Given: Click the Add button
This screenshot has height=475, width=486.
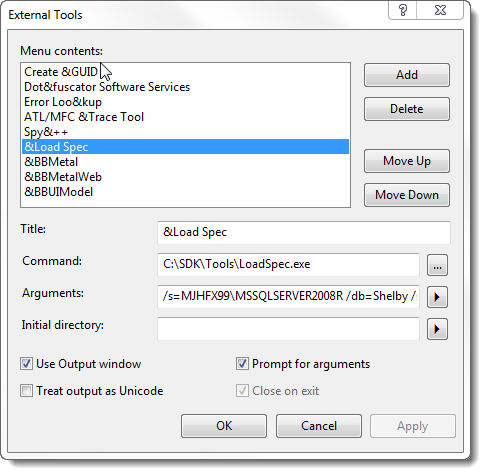Looking at the screenshot, I should click(x=407, y=75).
